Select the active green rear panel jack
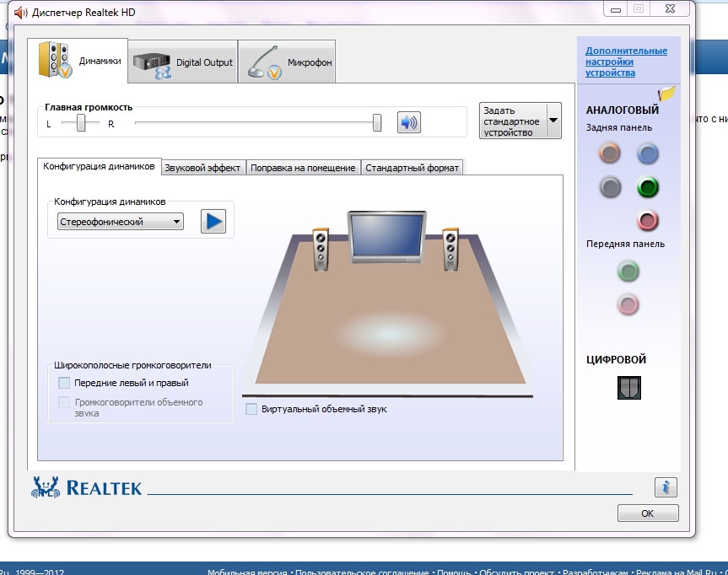 tap(648, 187)
